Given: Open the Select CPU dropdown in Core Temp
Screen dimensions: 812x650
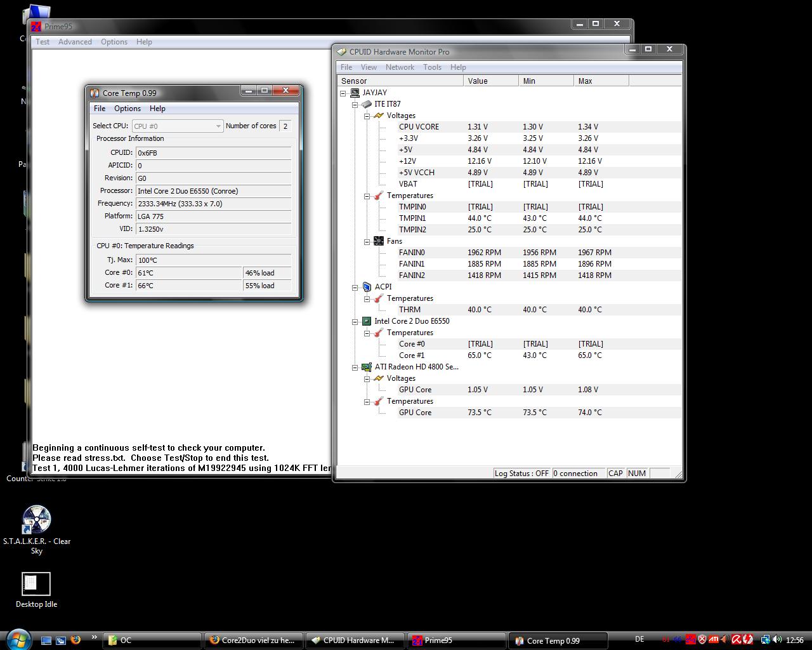Looking at the screenshot, I should 177,126.
